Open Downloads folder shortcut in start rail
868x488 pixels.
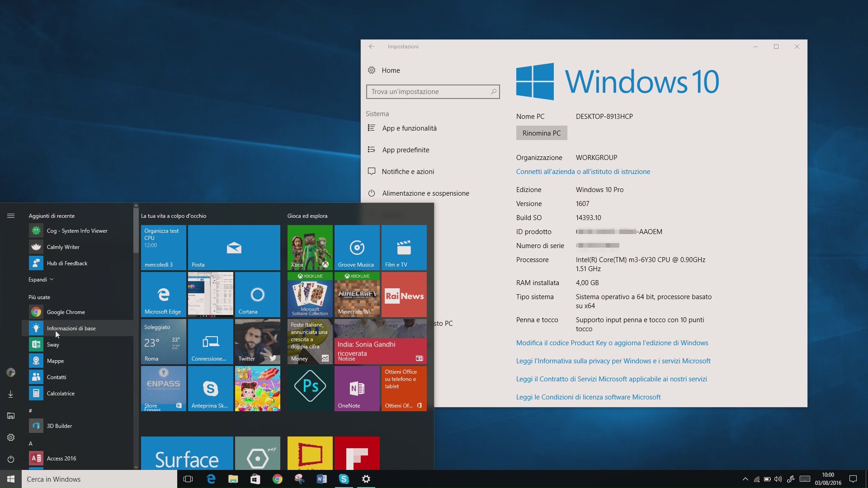click(11, 394)
